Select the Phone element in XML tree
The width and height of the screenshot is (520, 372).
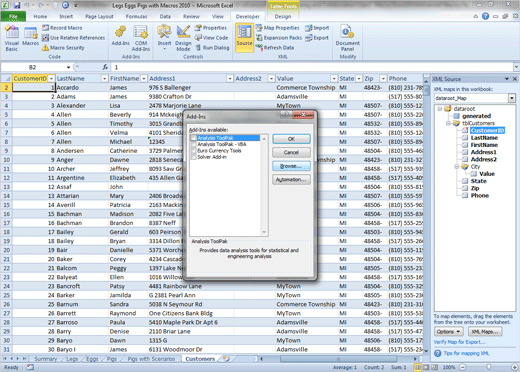click(x=480, y=196)
